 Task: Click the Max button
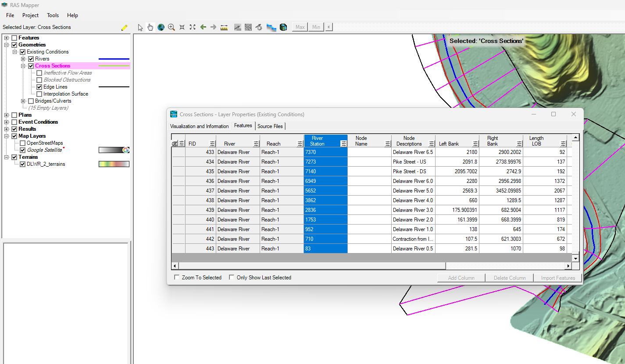300,27
